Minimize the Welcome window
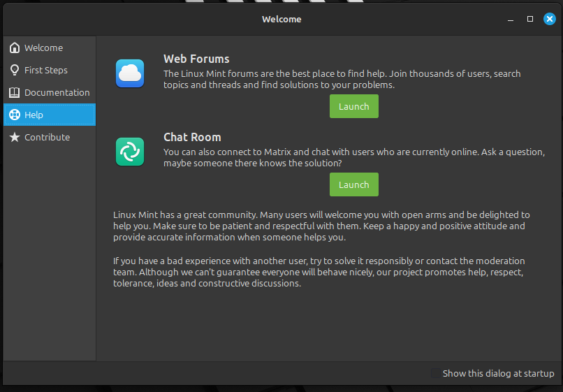The image size is (563, 392). (x=511, y=19)
